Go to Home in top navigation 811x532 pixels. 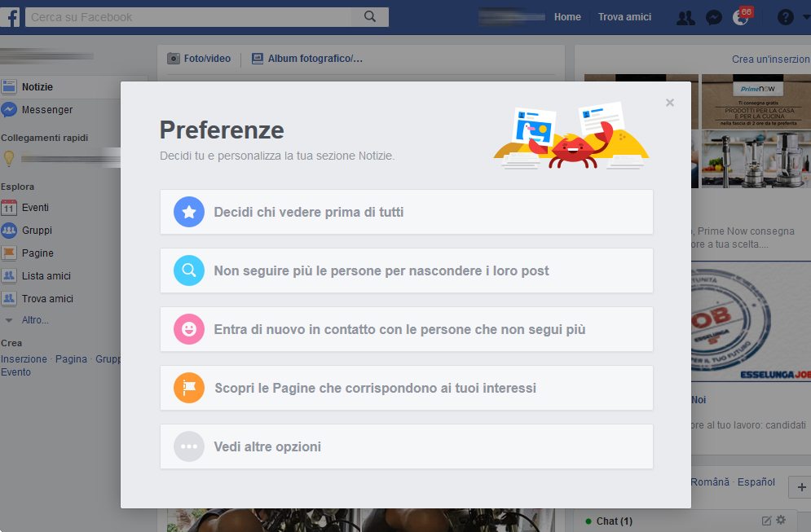coord(567,17)
